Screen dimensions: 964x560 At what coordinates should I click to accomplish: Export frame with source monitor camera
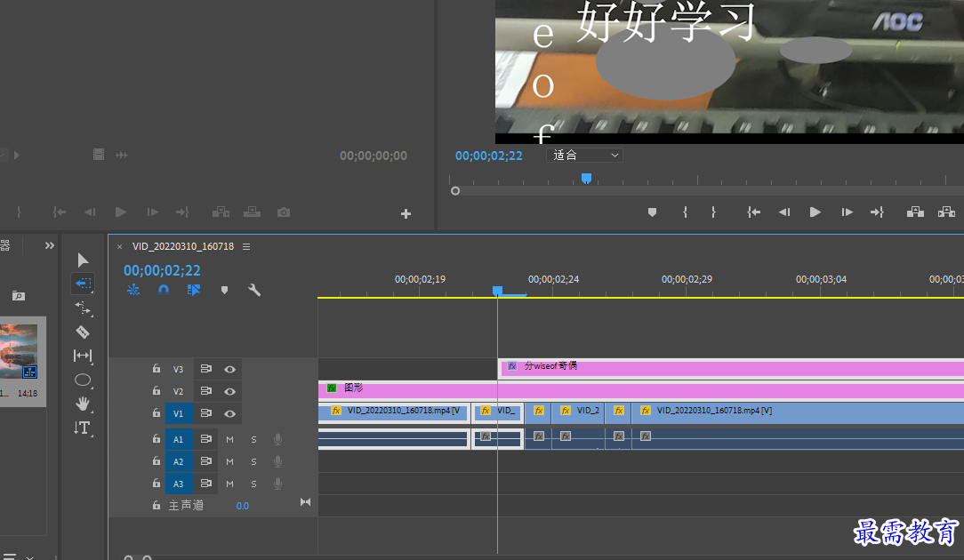[x=284, y=212]
